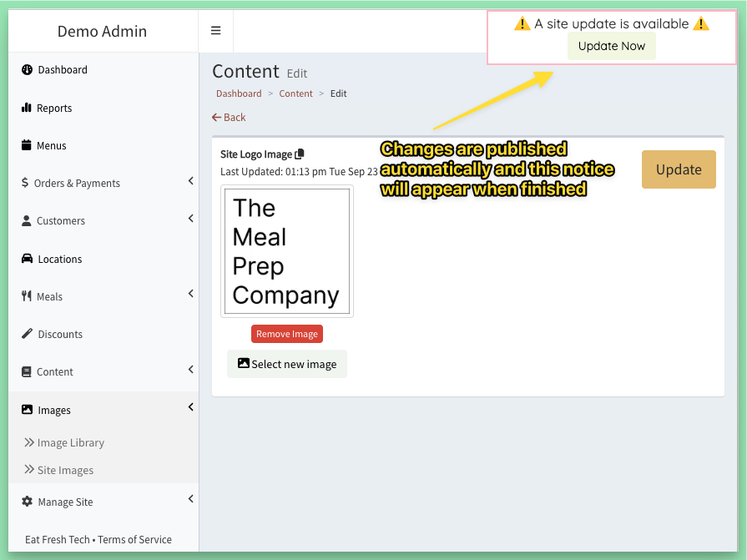Click the Eat Fresh Tech footer link
Viewport: 747px width, 560px height.
tap(57, 539)
